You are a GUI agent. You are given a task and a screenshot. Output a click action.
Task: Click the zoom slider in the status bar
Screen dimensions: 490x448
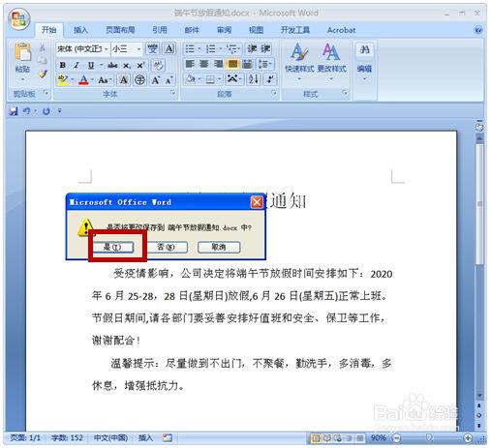click(x=429, y=438)
